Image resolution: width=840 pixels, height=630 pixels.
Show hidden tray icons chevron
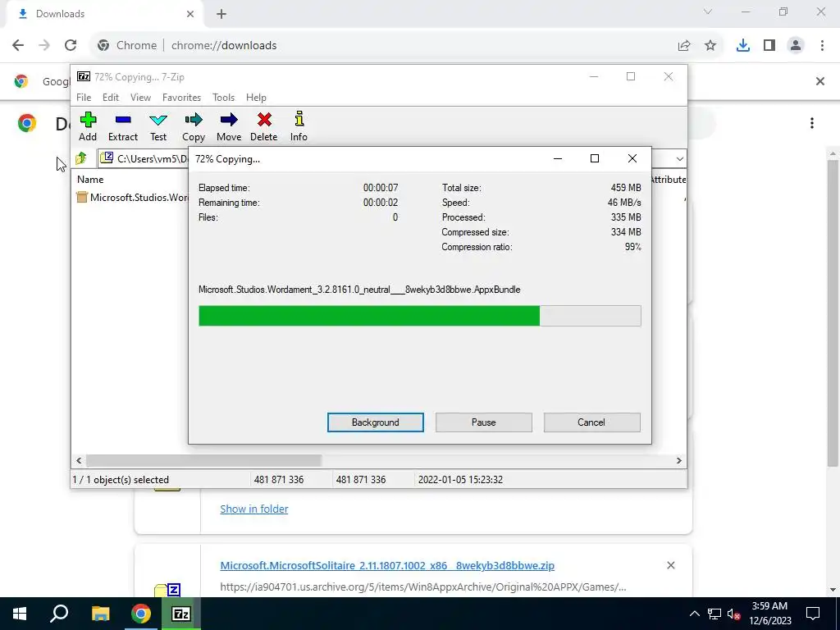[x=694, y=614]
